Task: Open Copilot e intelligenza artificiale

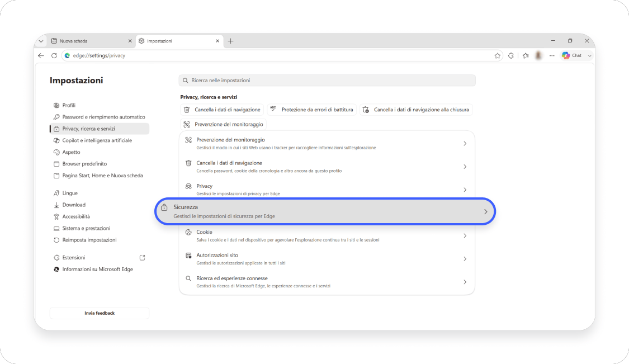Action: (99, 140)
